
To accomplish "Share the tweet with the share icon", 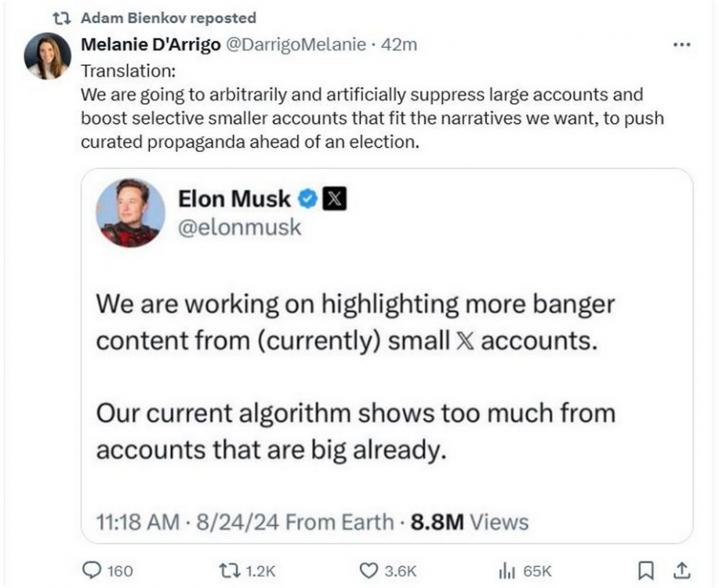I will pyautogui.click(x=682, y=570).
